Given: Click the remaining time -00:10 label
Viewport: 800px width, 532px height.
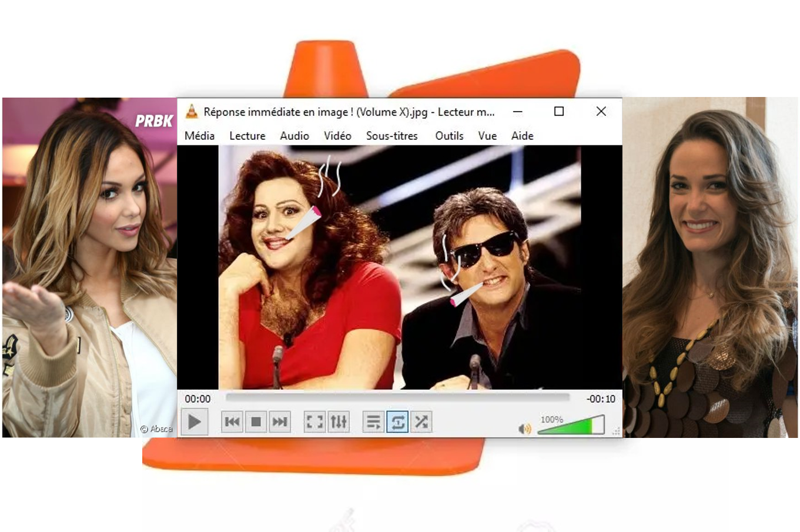Looking at the screenshot, I should 601,399.
